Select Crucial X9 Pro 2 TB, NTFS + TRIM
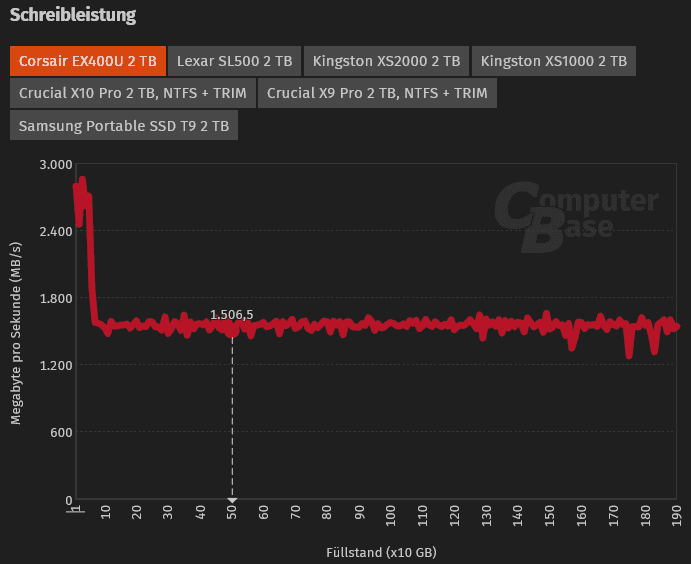The width and height of the screenshot is (691, 564). point(377,93)
